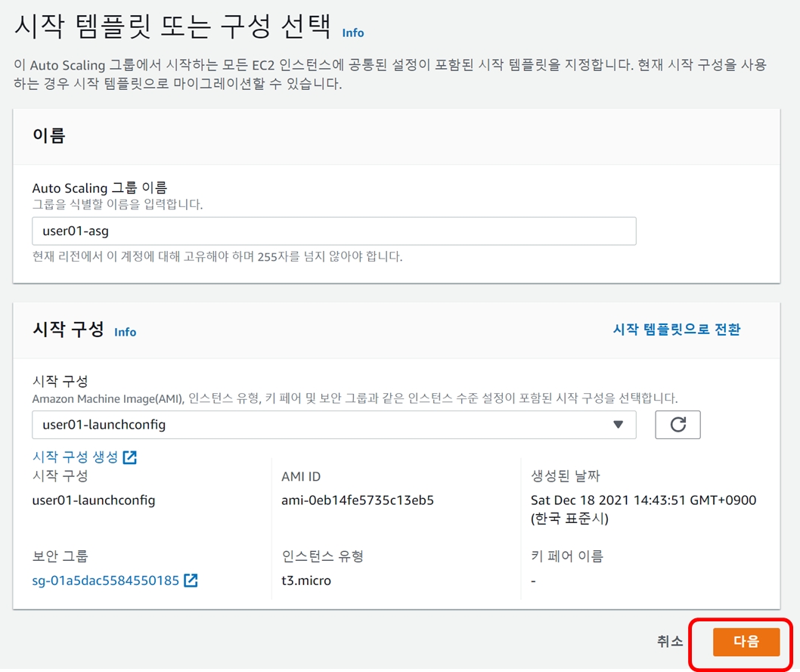
Task: Click the 시작 구성 panel heading
Action: point(69,330)
